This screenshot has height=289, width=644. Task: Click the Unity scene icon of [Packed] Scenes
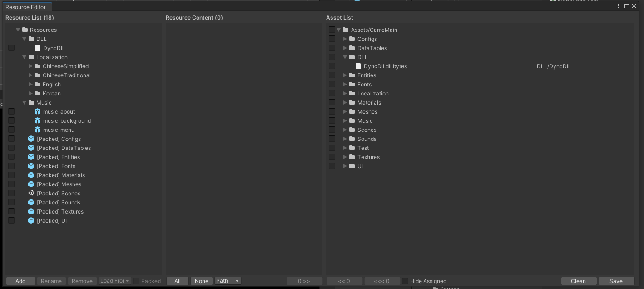click(31, 193)
